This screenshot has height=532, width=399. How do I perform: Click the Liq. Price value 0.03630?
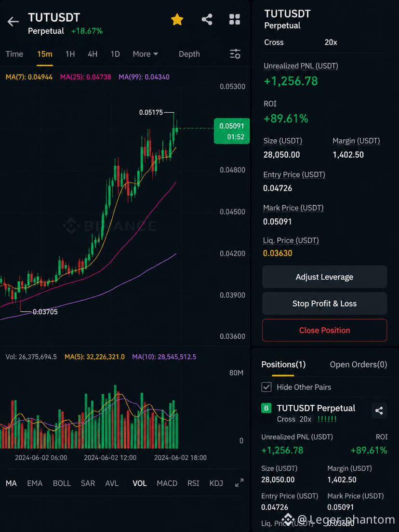pos(278,253)
